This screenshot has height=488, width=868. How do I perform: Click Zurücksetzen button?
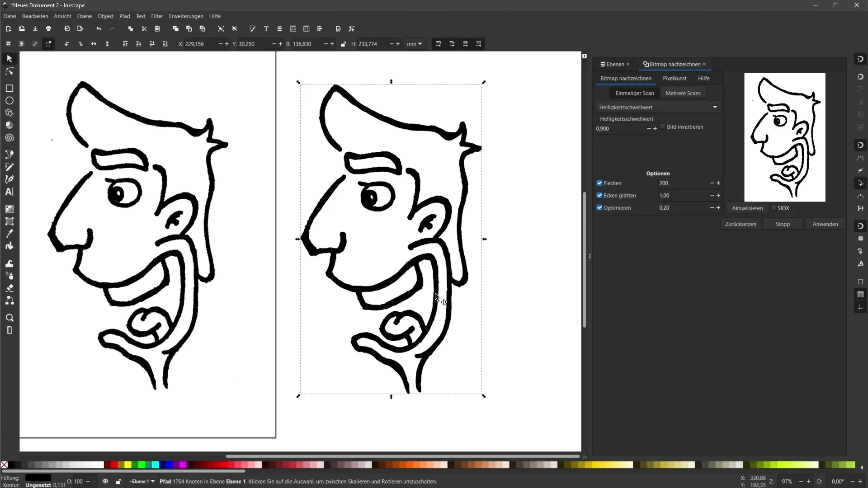point(741,224)
